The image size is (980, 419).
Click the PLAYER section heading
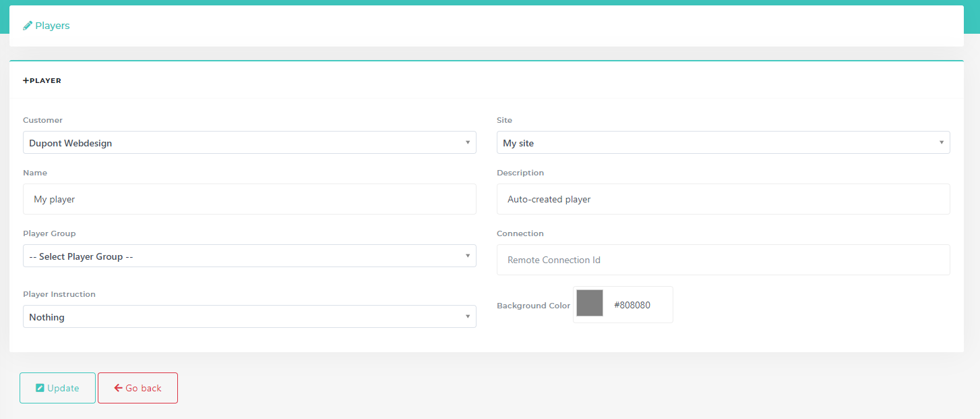point(45,81)
